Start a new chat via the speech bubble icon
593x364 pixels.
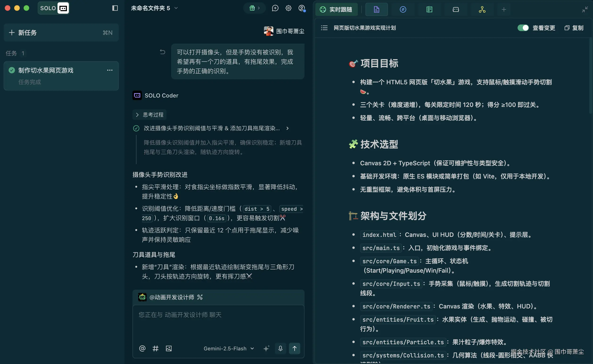tap(275, 8)
